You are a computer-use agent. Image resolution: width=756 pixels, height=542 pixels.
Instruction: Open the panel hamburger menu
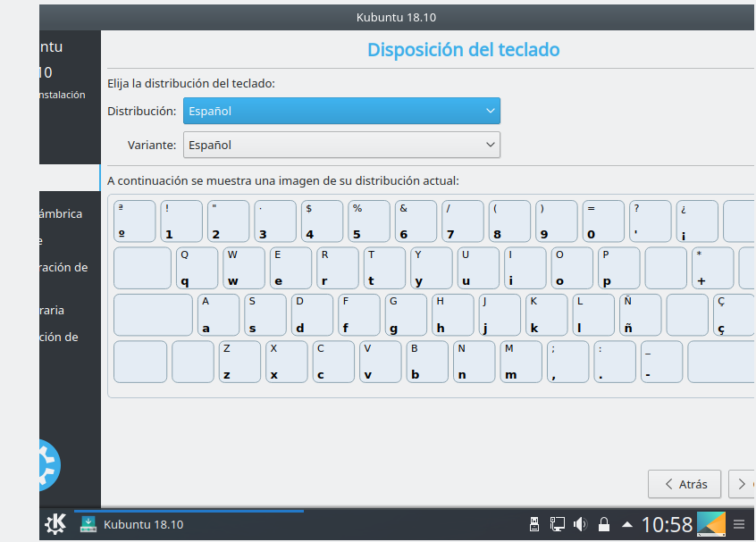point(739,524)
